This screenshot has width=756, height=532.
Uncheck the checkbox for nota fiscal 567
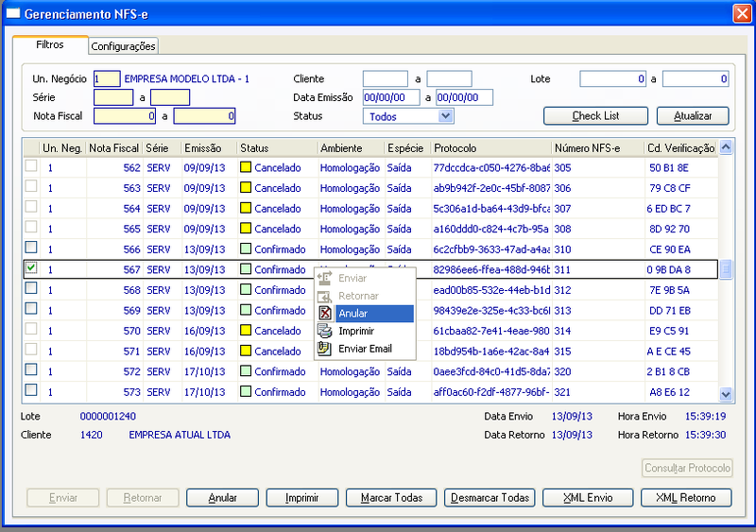click(31, 267)
